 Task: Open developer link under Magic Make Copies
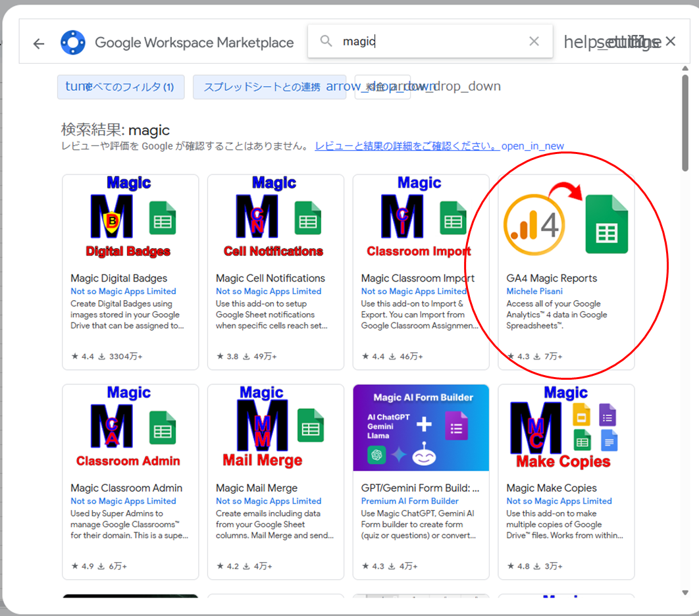(559, 501)
